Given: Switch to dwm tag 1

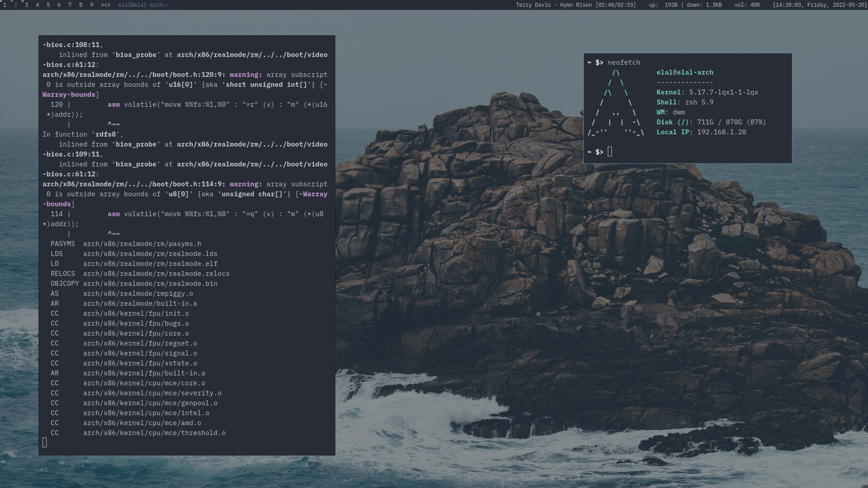Looking at the screenshot, I should pos(5,5).
